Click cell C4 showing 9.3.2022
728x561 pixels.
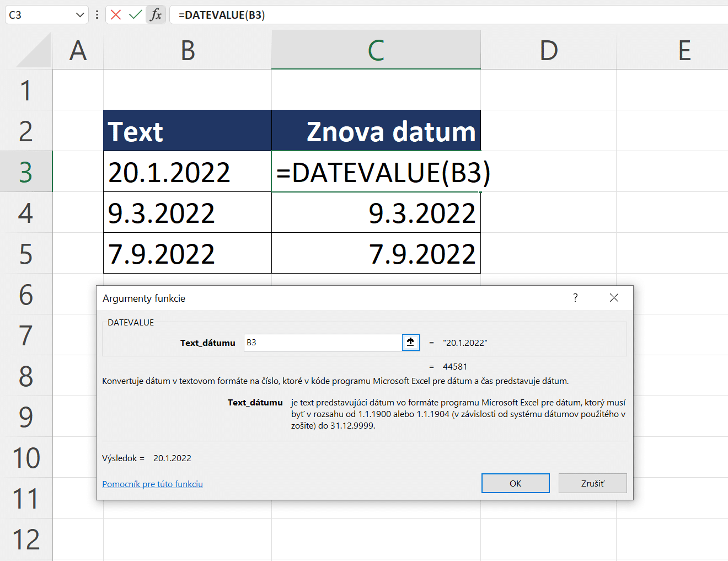click(x=376, y=212)
